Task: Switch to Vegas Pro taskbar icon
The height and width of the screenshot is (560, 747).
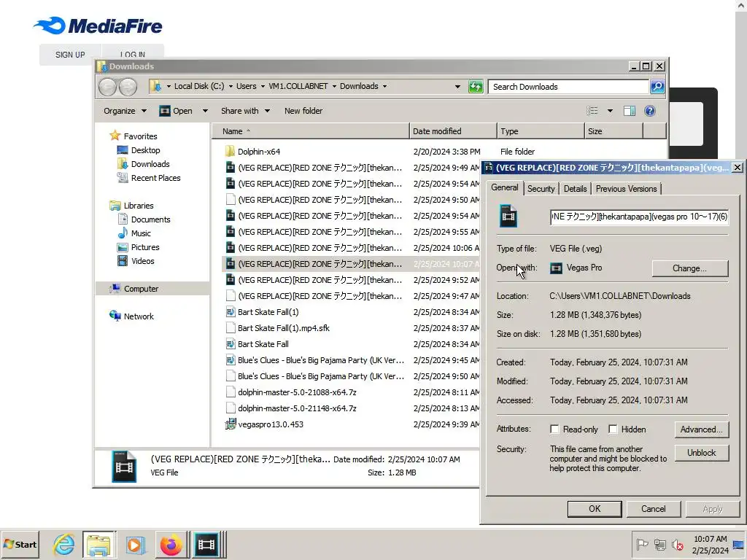Action: (x=206, y=544)
